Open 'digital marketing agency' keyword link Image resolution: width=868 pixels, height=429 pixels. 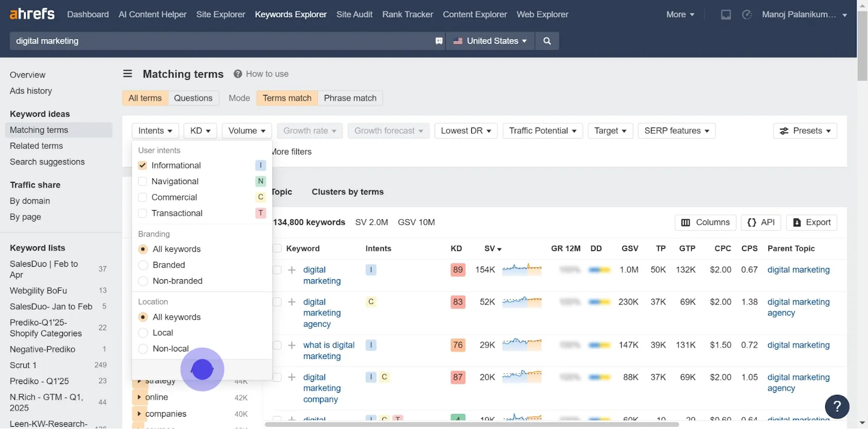[x=322, y=313]
